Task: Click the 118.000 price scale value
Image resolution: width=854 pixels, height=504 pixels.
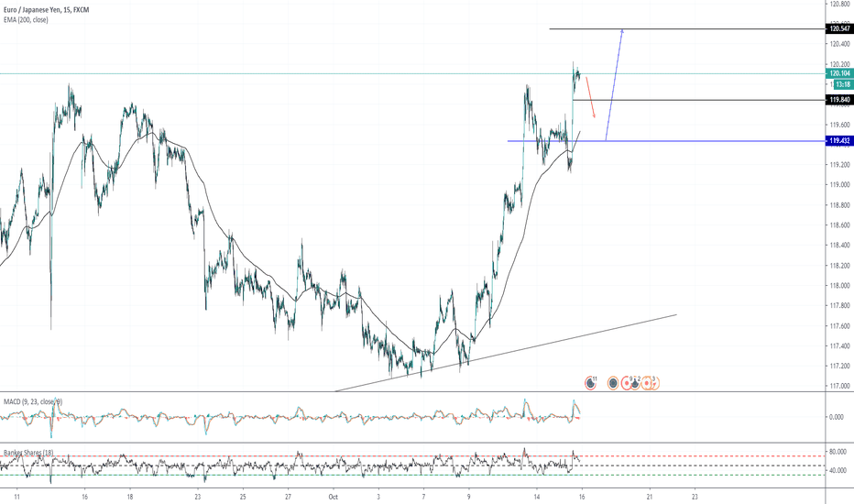Action: pyautogui.click(x=840, y=286)
